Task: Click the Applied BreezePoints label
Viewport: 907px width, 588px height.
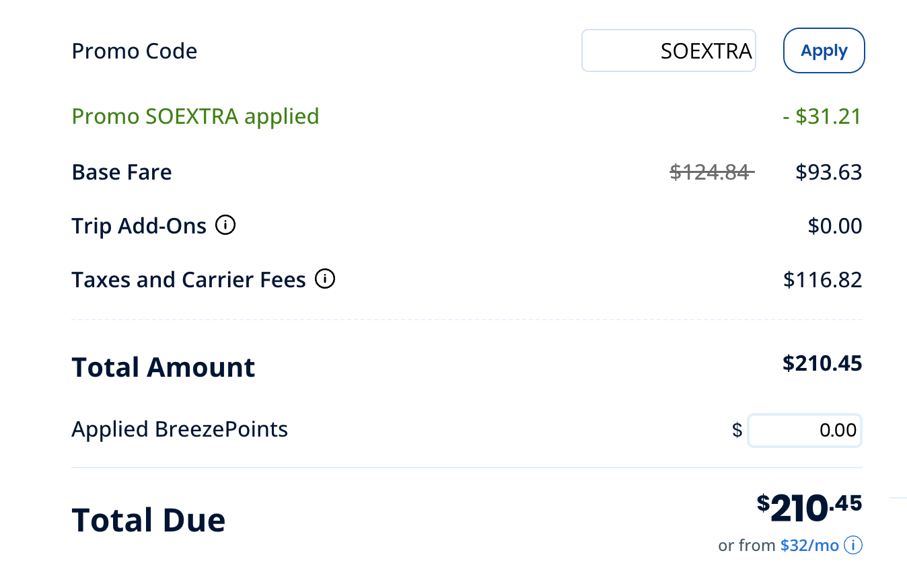Action: 180,429
